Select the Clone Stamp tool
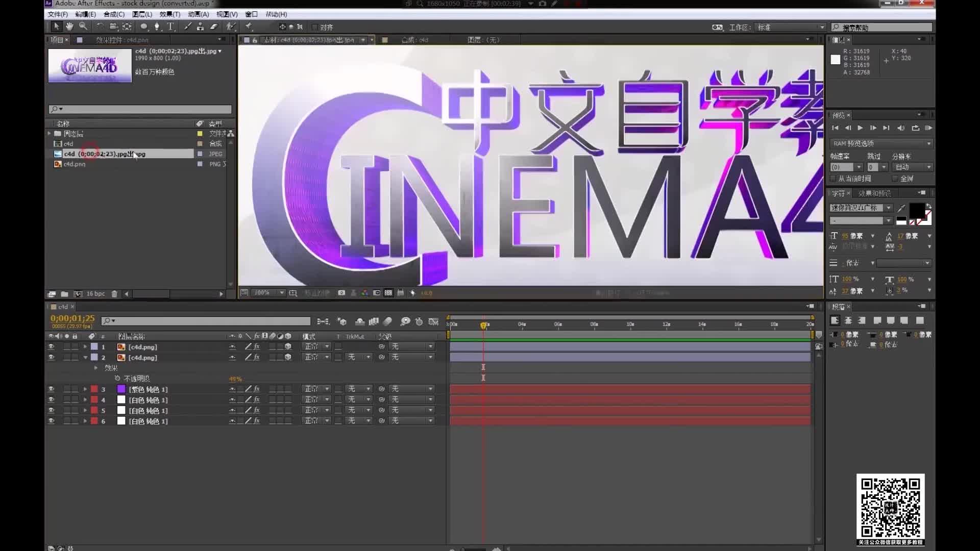The width and height of the screenshot is (980, 551). click(x=201, y=27)
